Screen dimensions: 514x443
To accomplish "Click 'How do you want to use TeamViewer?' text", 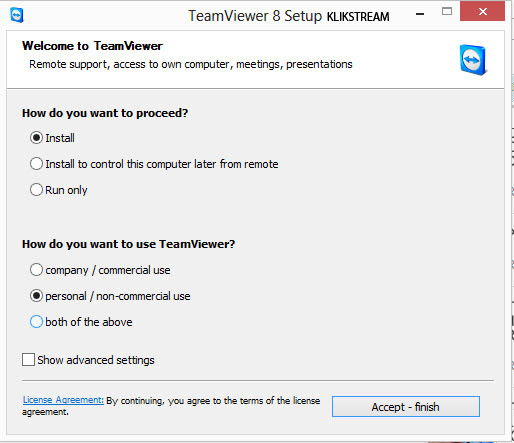I will click(x=128, y=244).
